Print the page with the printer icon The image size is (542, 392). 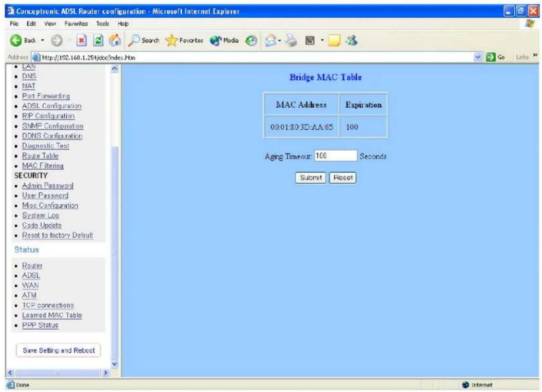[291, 41]
